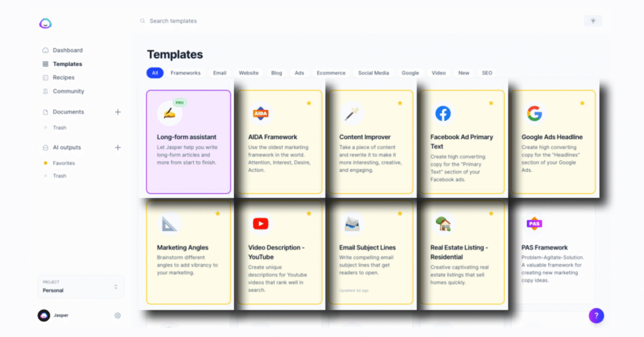Screen dimensions: 644x337
Task: Open AI outputs section
Action: pos(62,147)
